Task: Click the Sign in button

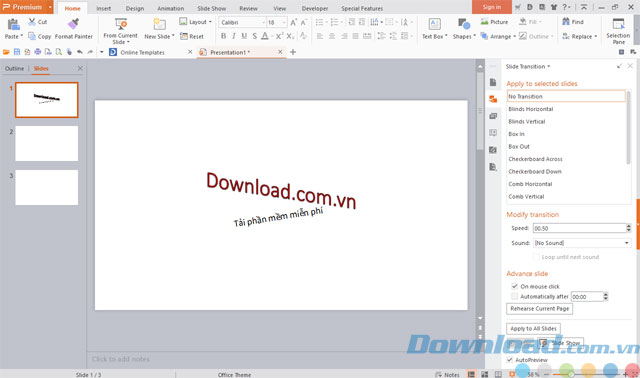Action: (x=492, y=7)
